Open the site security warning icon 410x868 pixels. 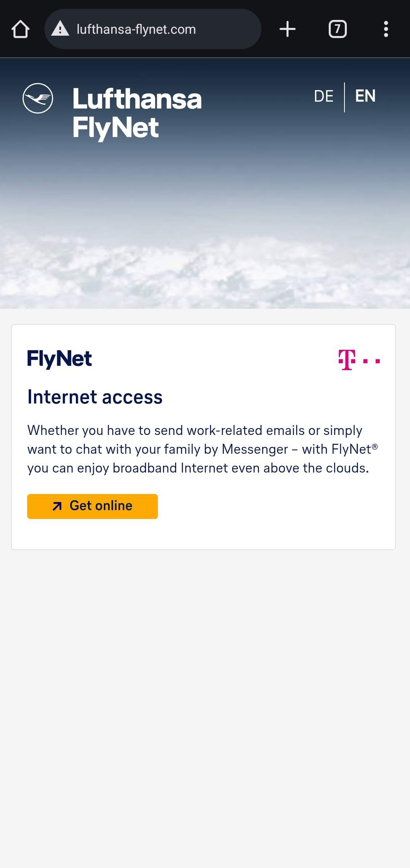60,29
